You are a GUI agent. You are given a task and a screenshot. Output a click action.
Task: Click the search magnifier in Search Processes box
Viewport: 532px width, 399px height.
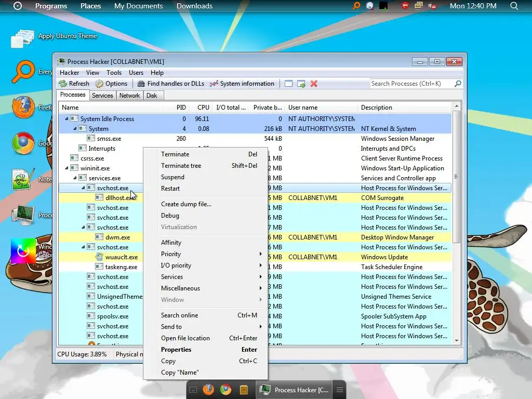coord(458,84)
